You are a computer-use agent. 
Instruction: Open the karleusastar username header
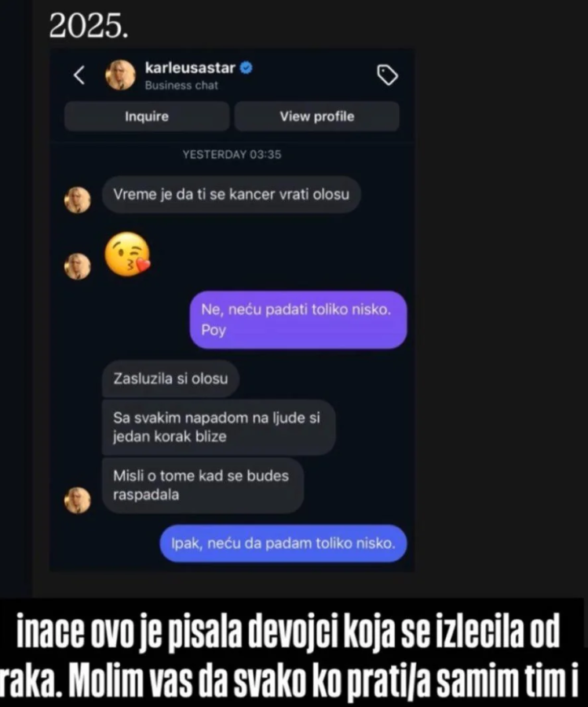(x=190, y=68)
